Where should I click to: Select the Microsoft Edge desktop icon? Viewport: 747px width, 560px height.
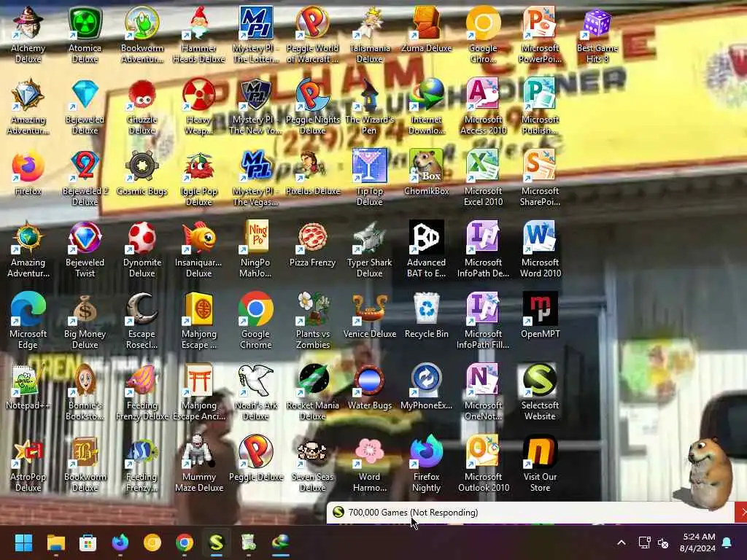coord(28,321)
